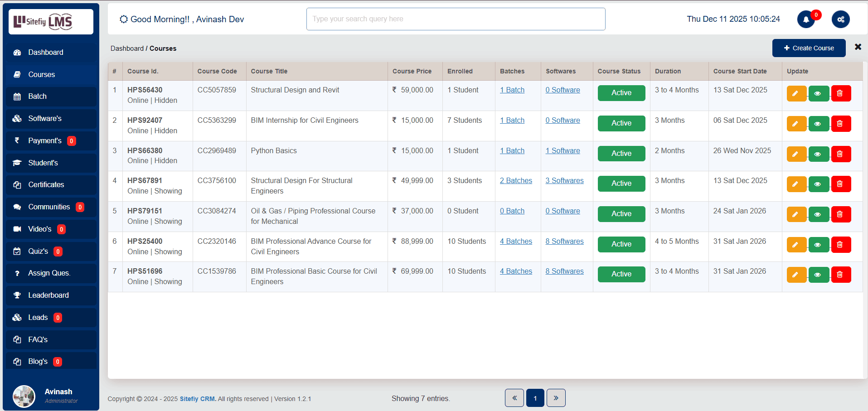Open the 8 Softwares link for HPS51696

(564, 271)
